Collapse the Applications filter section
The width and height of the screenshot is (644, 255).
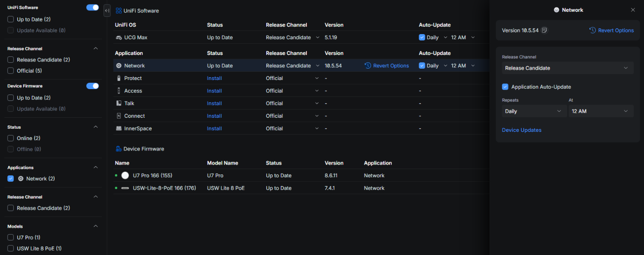coord(95,168)
